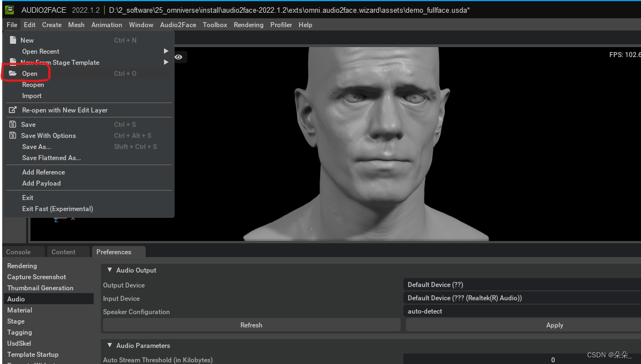Click the Re-open with New Edit Layer icon
This screenshot has height=364, width=641.
[13, 110]
